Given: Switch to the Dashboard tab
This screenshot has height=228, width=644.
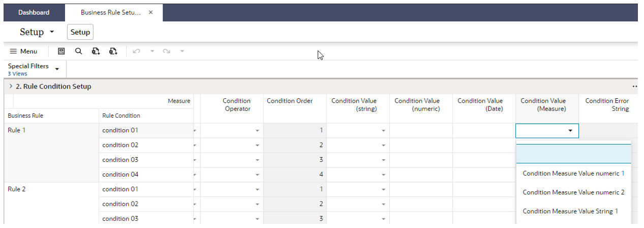Looking at the screenshot, I should (x=34, y=12).
